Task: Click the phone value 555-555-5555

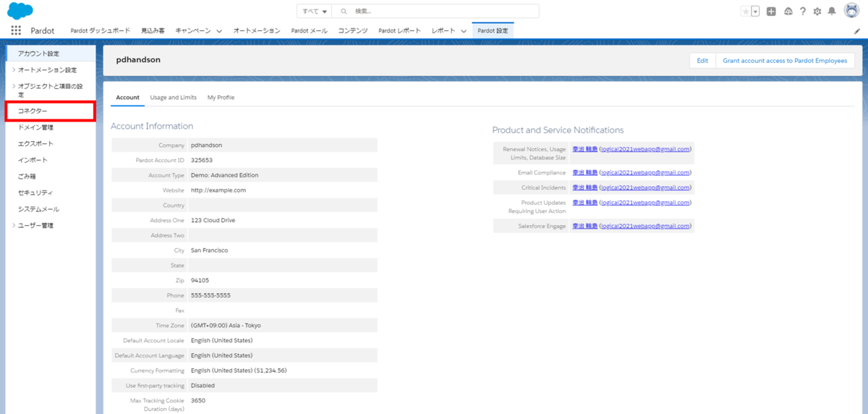Action: tap(211, 295)
